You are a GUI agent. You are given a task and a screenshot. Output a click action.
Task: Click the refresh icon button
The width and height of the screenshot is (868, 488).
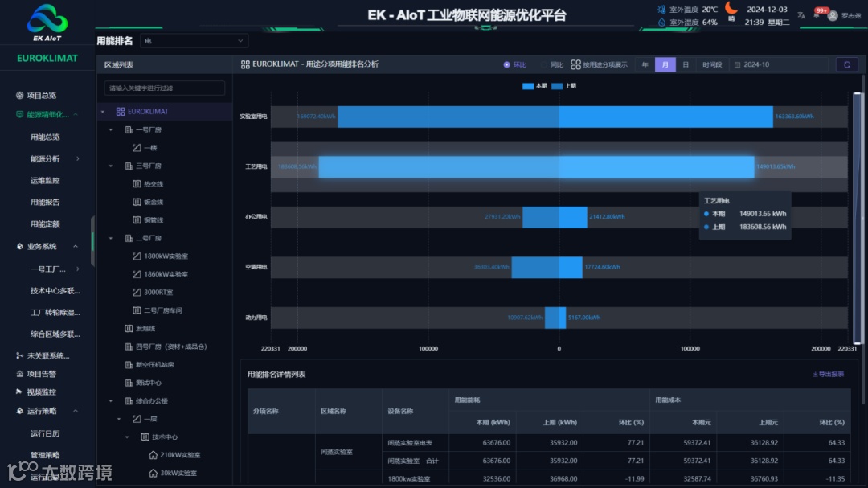[847, 65]
